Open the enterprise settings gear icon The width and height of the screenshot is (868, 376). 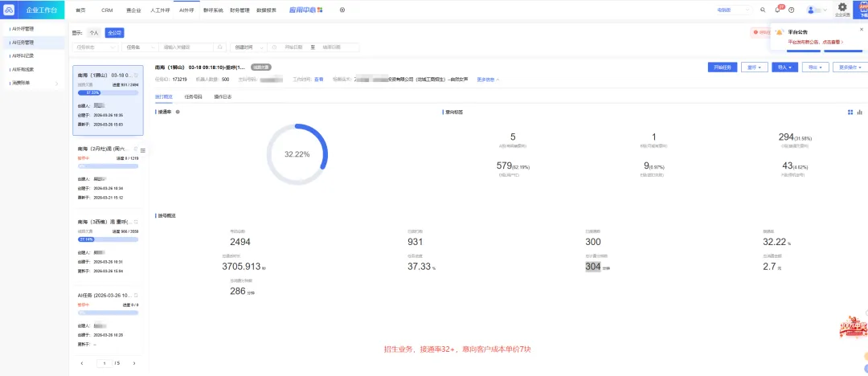pyautogui.click(x=842, y=9)
